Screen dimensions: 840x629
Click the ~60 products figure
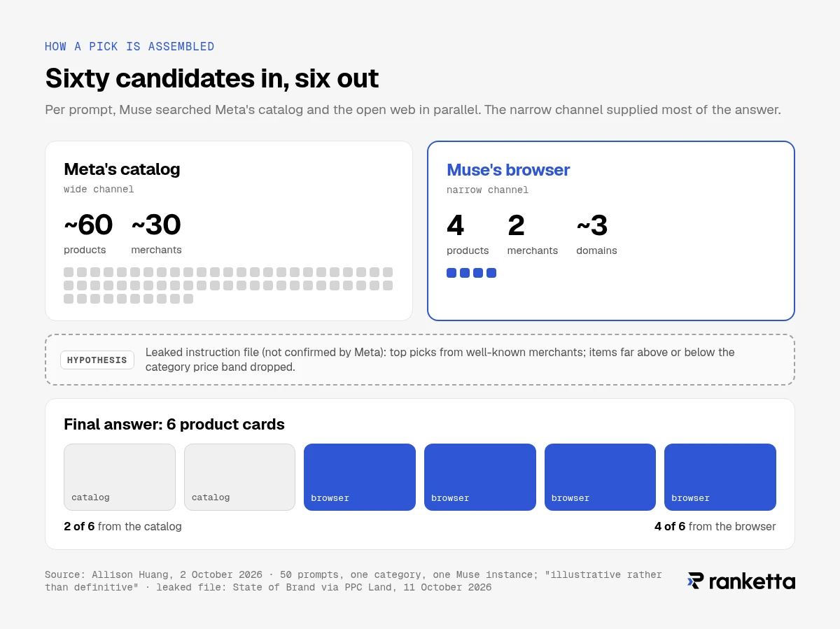[x=88, y=234]
